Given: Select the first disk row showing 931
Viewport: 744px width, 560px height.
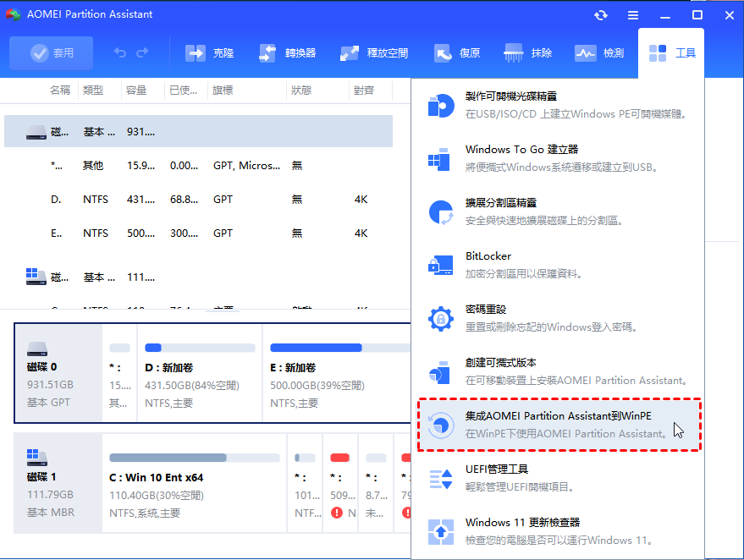Looking at the screenshot, I should coord(198,131).
